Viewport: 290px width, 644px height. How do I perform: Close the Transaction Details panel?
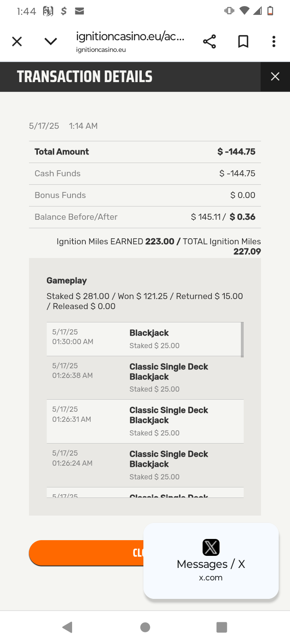[x=275, y=76]
